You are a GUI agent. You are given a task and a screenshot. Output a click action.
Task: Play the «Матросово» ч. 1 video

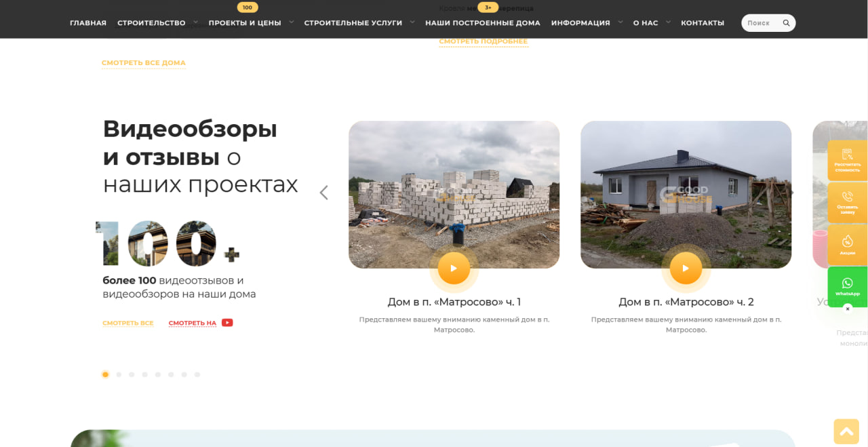(x=454, y=268)
